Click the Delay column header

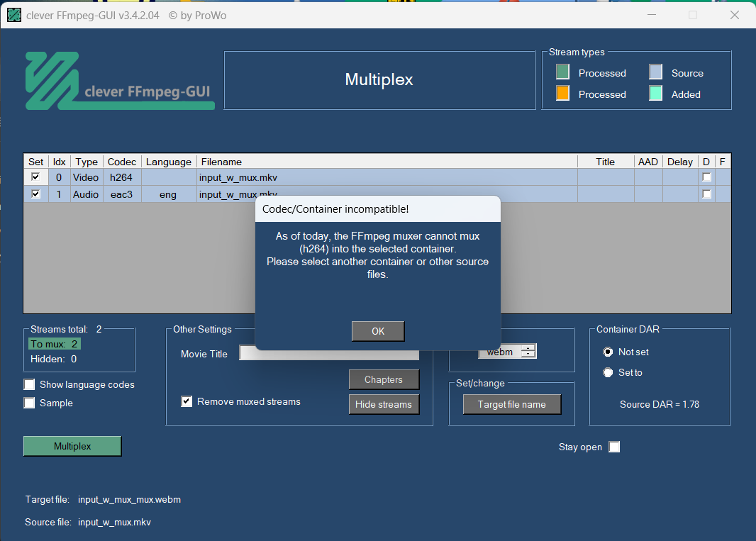click(x=680, y=162)
